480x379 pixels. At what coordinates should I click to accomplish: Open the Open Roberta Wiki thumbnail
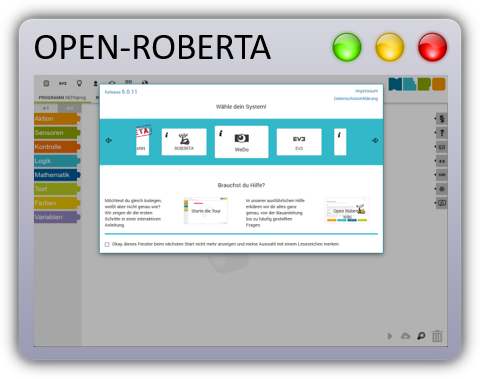coord(347,211)
